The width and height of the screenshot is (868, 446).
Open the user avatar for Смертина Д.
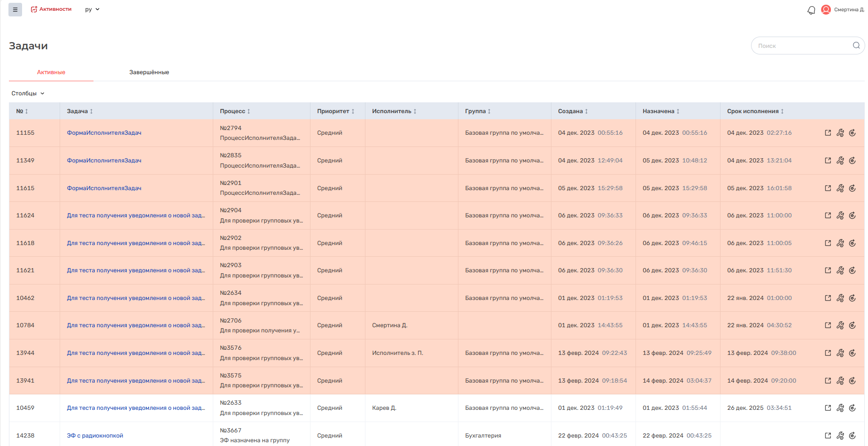coord(826,9)
